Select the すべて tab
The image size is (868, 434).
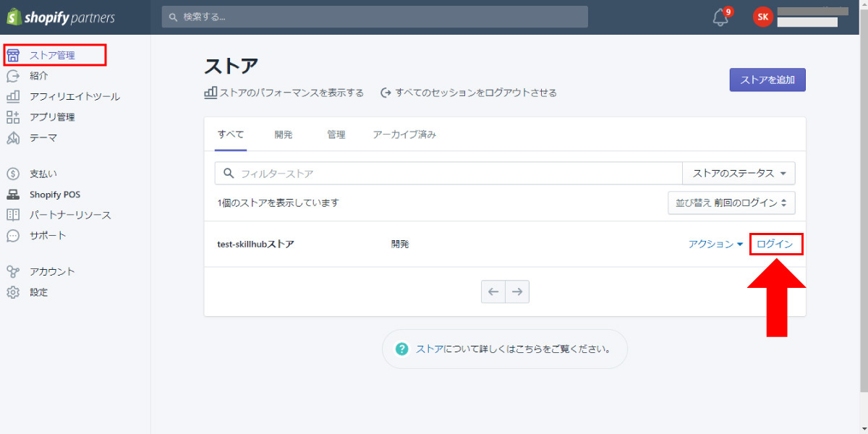pos(231,135)
